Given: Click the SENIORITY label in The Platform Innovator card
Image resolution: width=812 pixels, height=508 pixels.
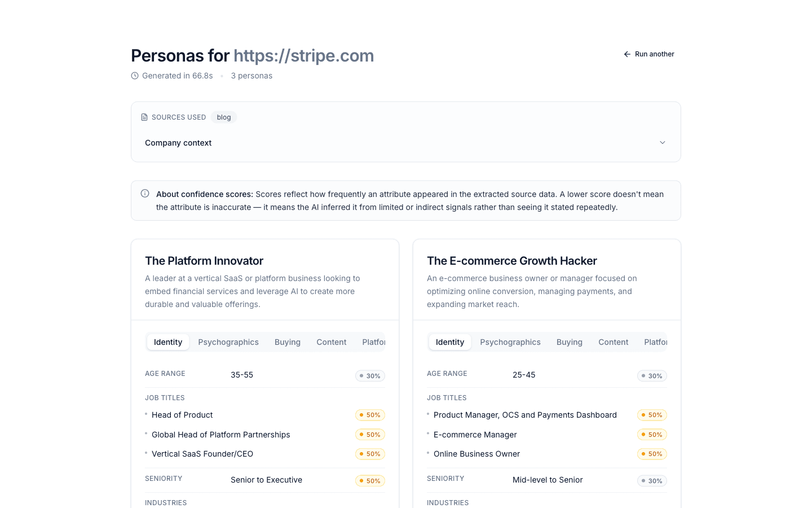Looking at the screenshot, I should (164, 479).
